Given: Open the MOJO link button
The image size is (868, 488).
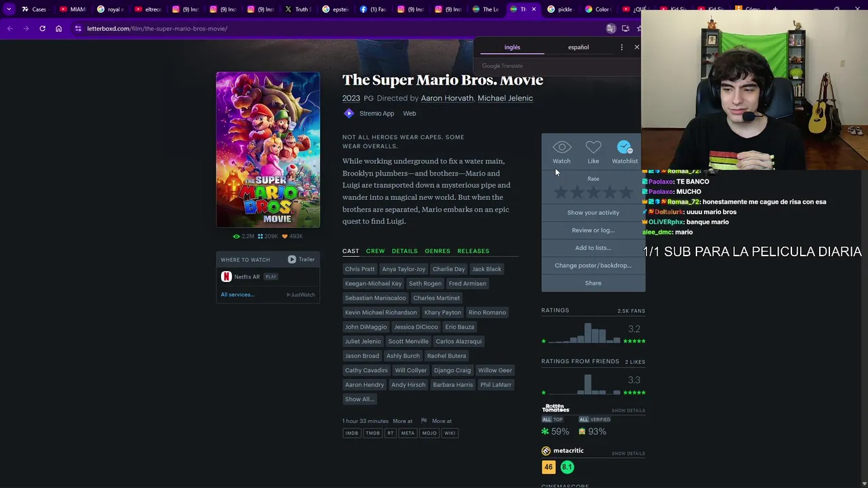Looking at the screenshot, I should 429,433.
